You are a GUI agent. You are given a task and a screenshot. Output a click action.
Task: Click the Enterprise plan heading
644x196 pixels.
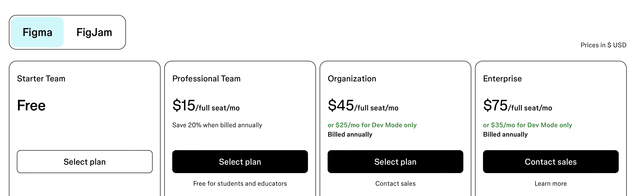pyautogui.click(x=502, y=79)
